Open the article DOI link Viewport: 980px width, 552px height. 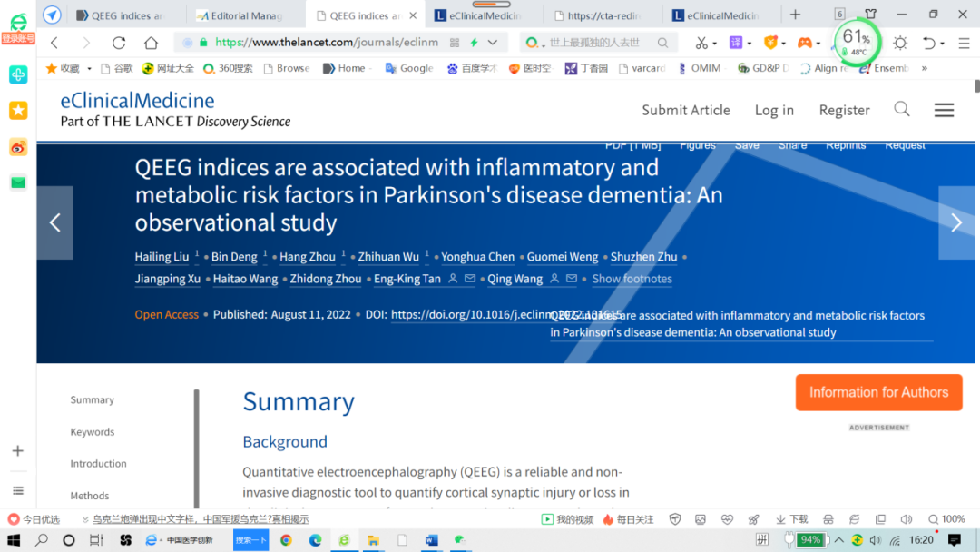coord(481,315)
